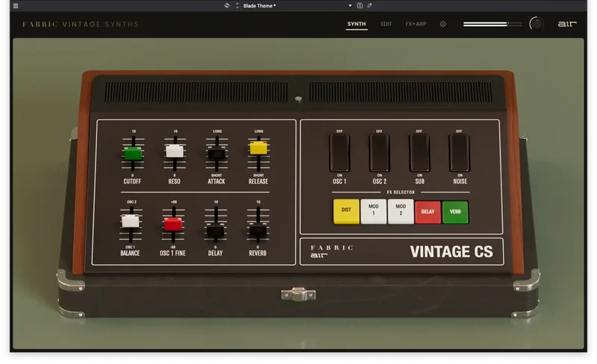597x364 pixels.
Task: Switch to the EDIT tab
Action: (x=386, y=24)
